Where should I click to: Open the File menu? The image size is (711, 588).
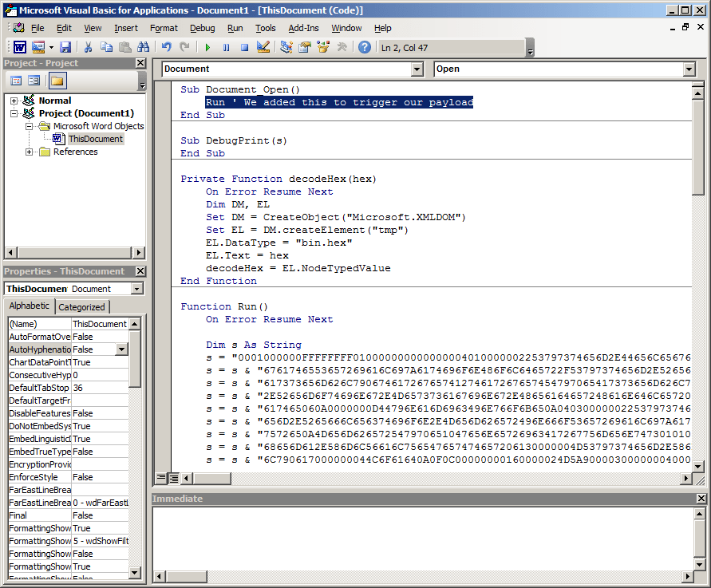(x=38, y=28)
